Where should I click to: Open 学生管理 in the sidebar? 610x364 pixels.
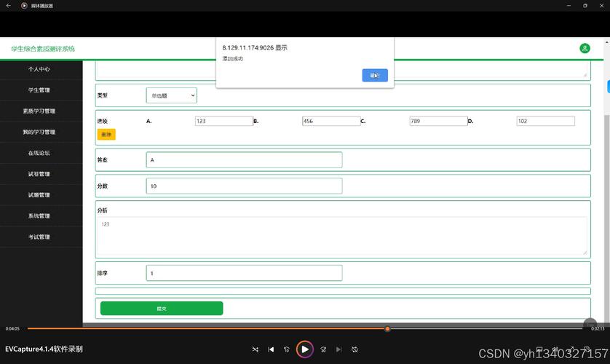click(x=39, y=90)
